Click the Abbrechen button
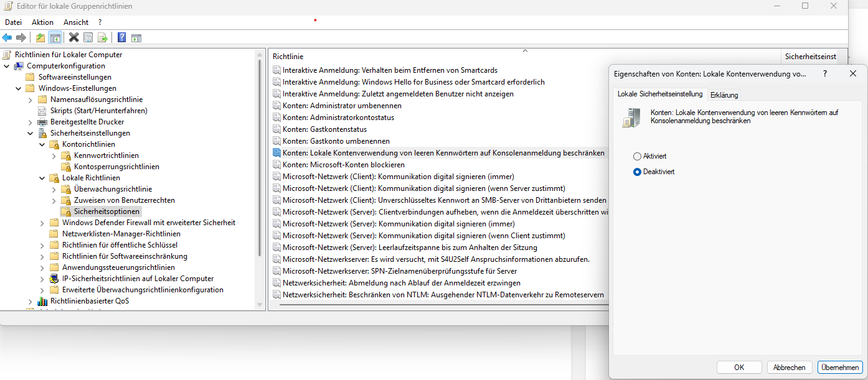Screen dimensions: 868x380 tap(790, 368)
